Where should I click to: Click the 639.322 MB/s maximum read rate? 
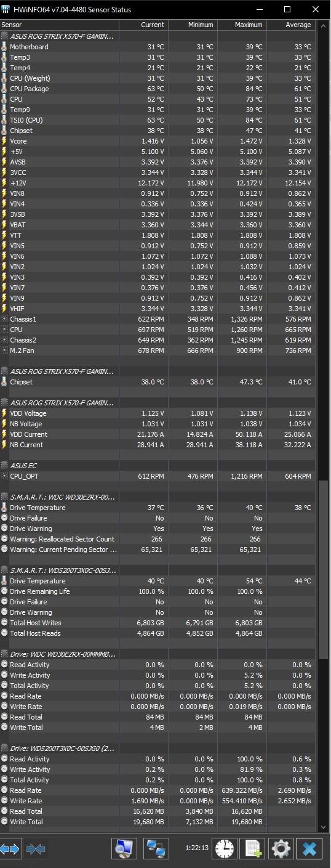click(241, 790)
